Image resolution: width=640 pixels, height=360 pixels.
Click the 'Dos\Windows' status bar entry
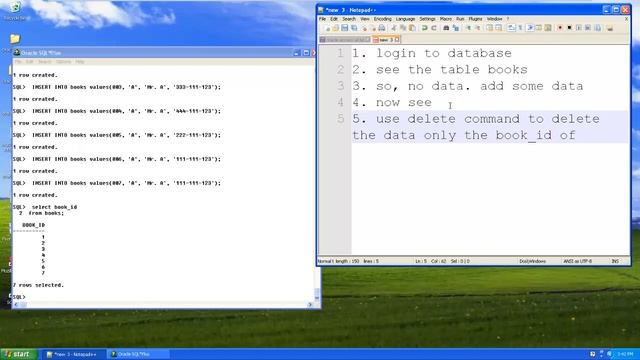pyautogui.click(x=532, y=261)
